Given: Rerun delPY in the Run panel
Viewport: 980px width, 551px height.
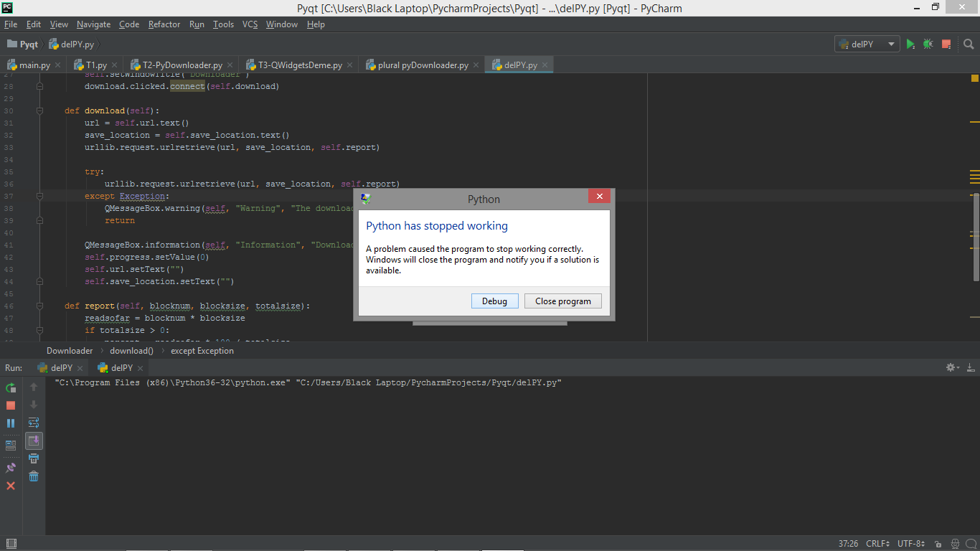Looking at the screenshot, I should 11,387.
